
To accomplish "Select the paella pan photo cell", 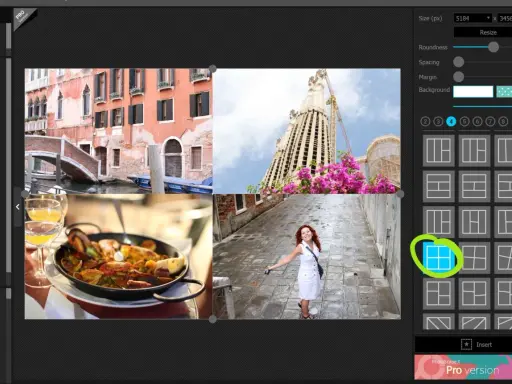I will pyautogui.click(x=119, y=257).
